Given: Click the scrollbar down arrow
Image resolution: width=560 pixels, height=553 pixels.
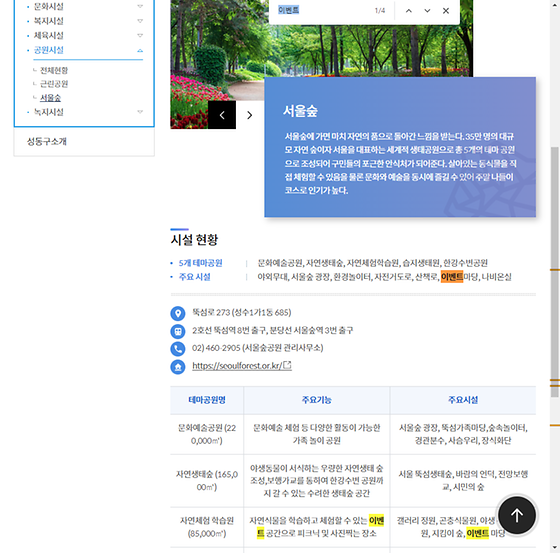Looking at the screenshot, I should point(554,547).
